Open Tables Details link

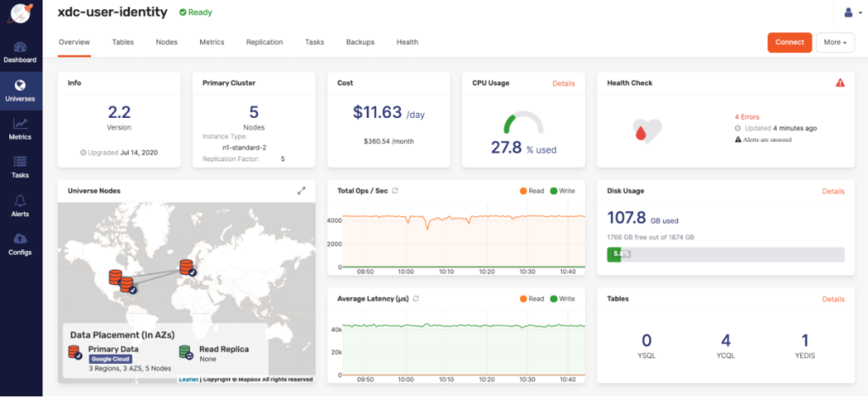click(833, 299)
